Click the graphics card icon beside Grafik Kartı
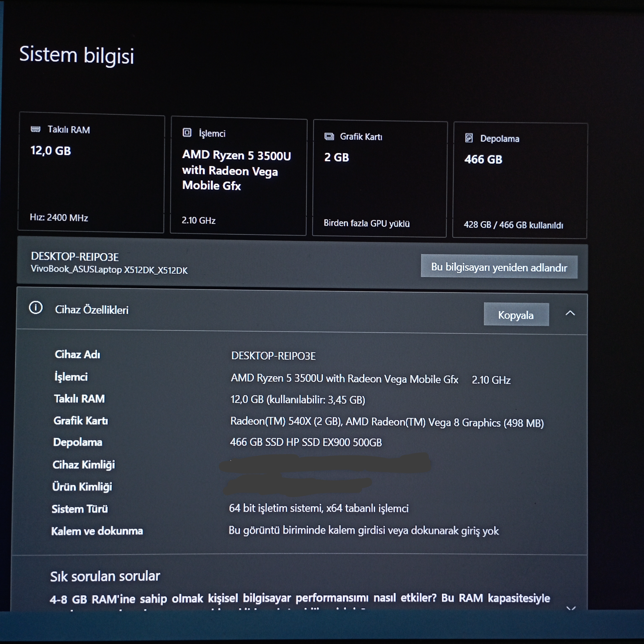Viewport: 644px width, 644px height. 329,136
